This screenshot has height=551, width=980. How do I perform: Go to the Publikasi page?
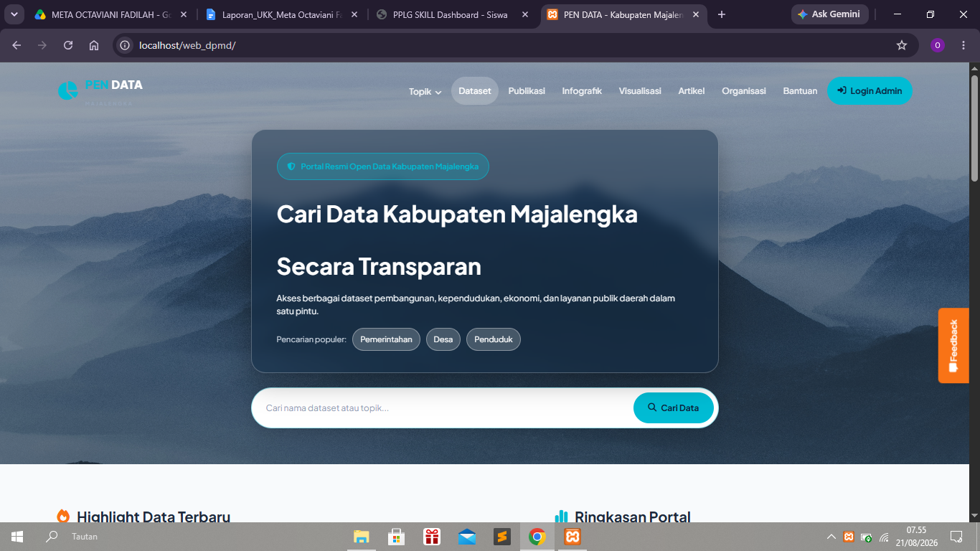point(527,91)
